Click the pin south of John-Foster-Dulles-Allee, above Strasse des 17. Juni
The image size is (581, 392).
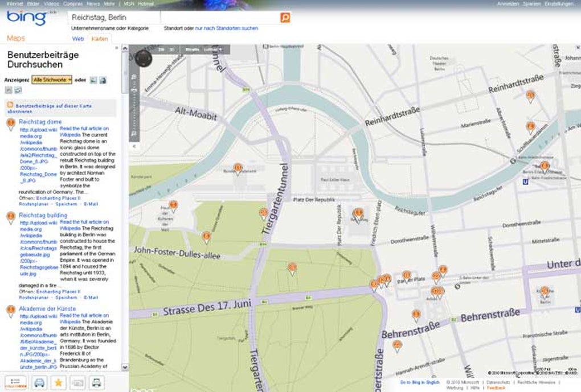tap(292, 269)
